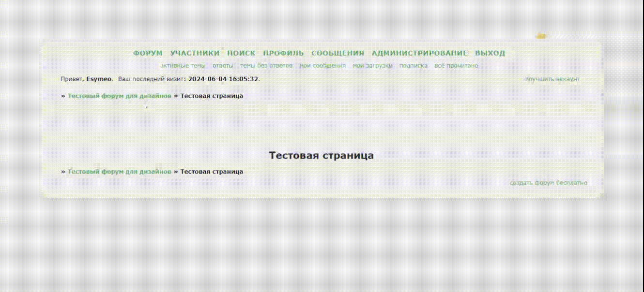
Task: Log out via ВЫХОД
Action: (x=490, y=53)
